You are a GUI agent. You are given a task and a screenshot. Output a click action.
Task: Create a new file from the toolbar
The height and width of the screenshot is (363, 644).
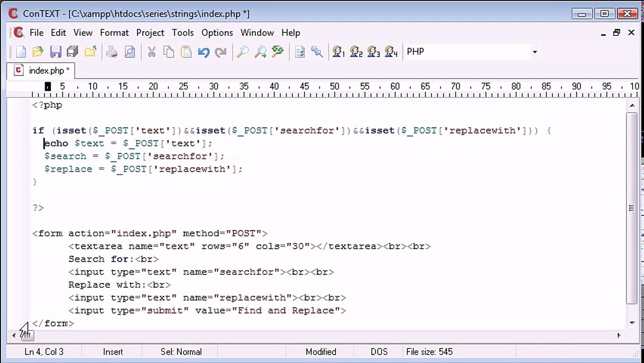tap(21, 51)
